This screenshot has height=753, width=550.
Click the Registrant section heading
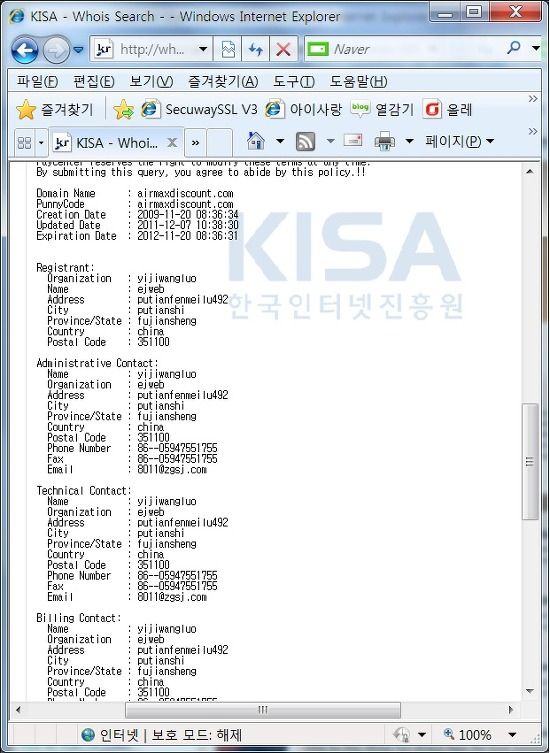[65, 267]
